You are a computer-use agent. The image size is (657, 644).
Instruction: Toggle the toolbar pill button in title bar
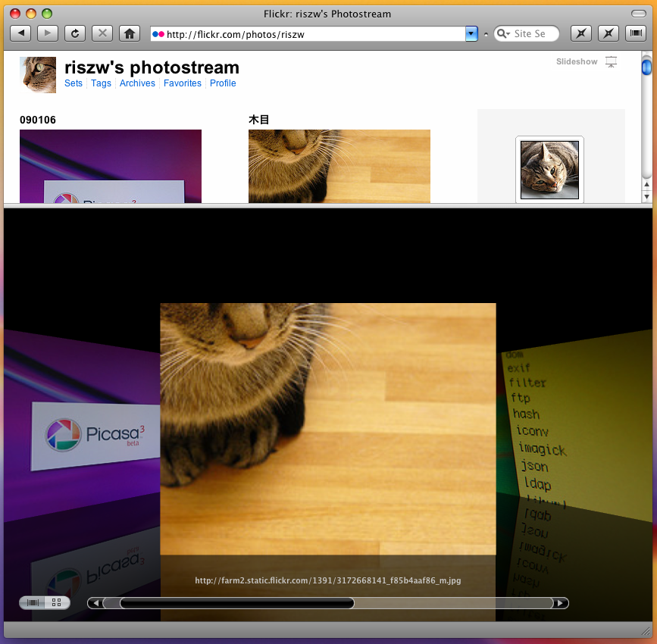tap(638, 14)
